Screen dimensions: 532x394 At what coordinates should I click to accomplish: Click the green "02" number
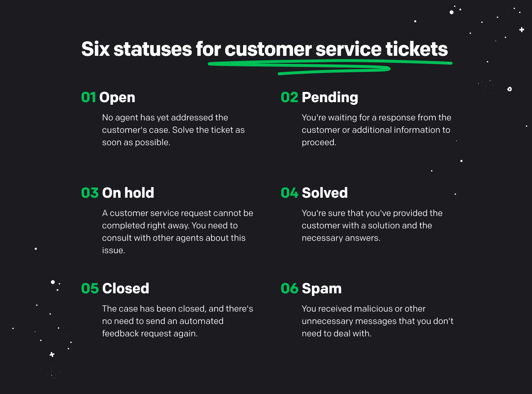point(289,97)
